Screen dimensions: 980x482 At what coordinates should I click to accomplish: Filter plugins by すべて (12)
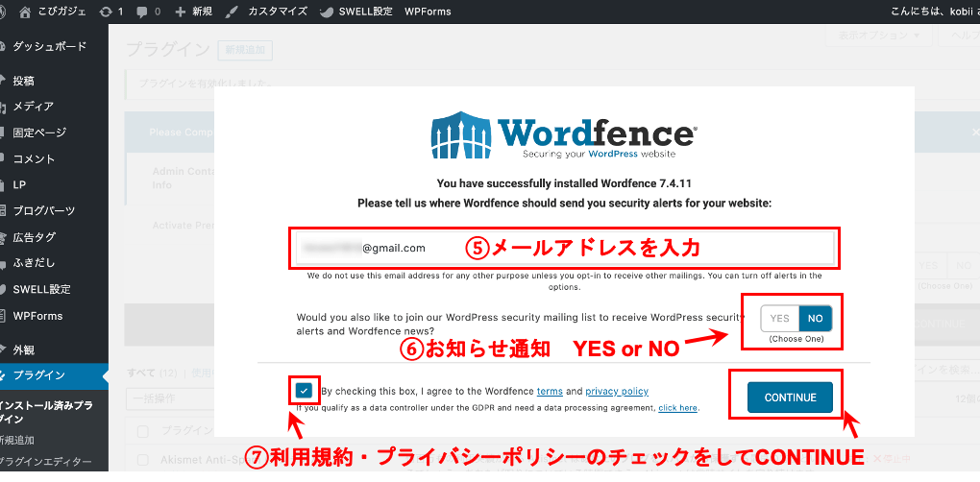[153, 374]
